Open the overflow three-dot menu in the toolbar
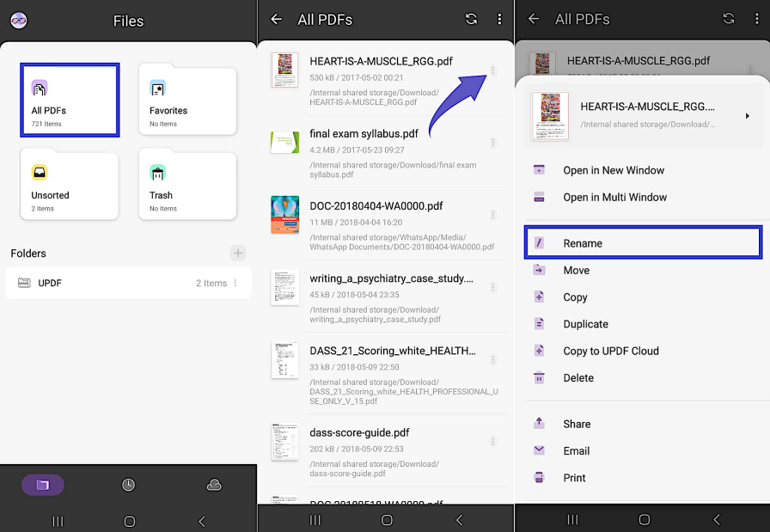 pos(499,19)
